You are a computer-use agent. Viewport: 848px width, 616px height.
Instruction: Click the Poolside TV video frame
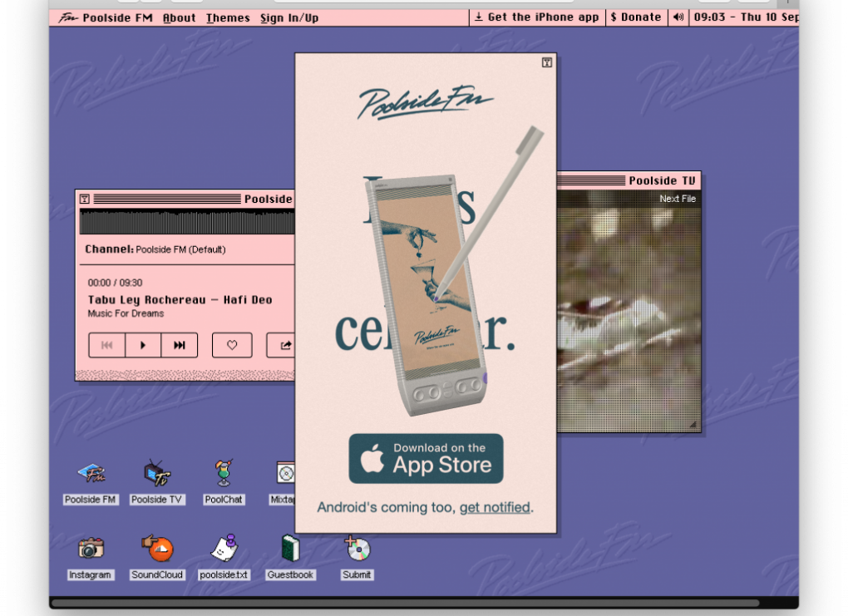pos(629,311)
